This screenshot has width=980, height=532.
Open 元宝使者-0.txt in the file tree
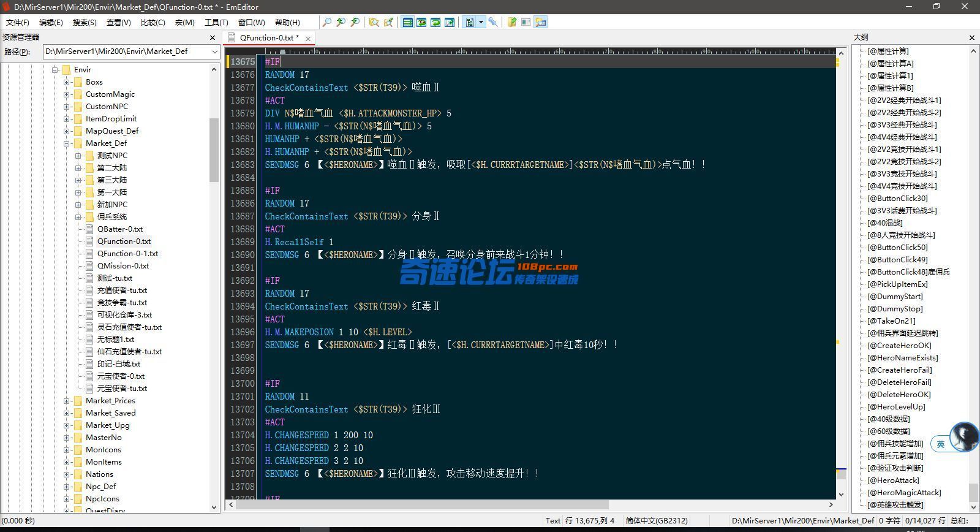[121, 376]
